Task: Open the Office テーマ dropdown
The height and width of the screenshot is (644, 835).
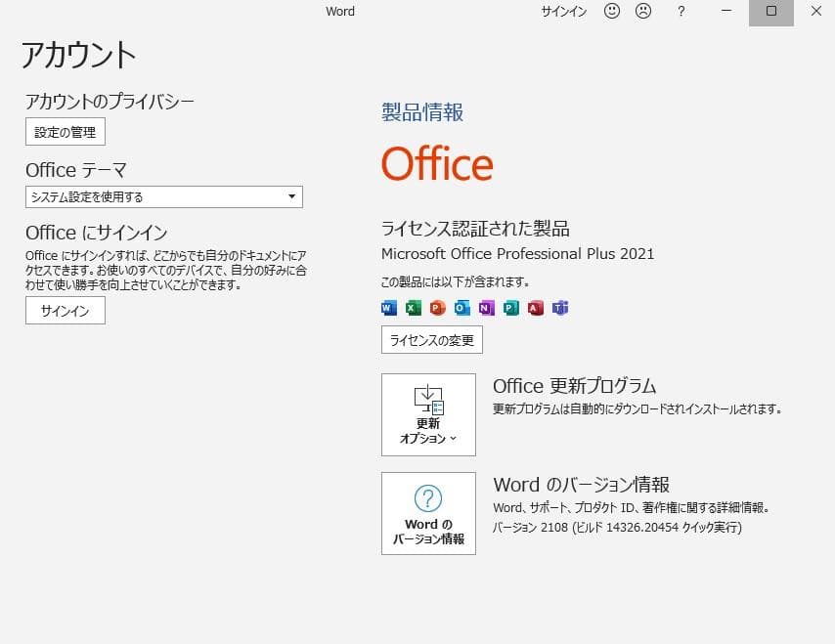Action: [164, 197]
